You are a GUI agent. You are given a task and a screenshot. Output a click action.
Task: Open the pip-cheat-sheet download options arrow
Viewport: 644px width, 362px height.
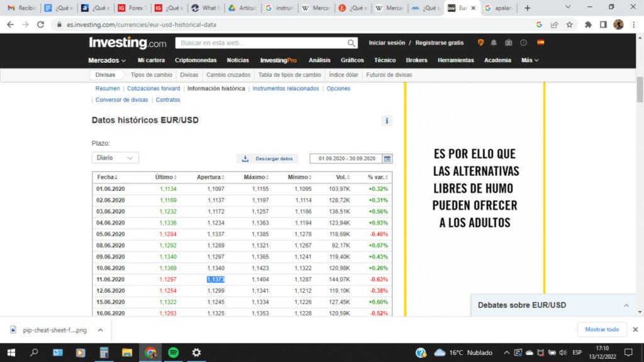[100, 330]
